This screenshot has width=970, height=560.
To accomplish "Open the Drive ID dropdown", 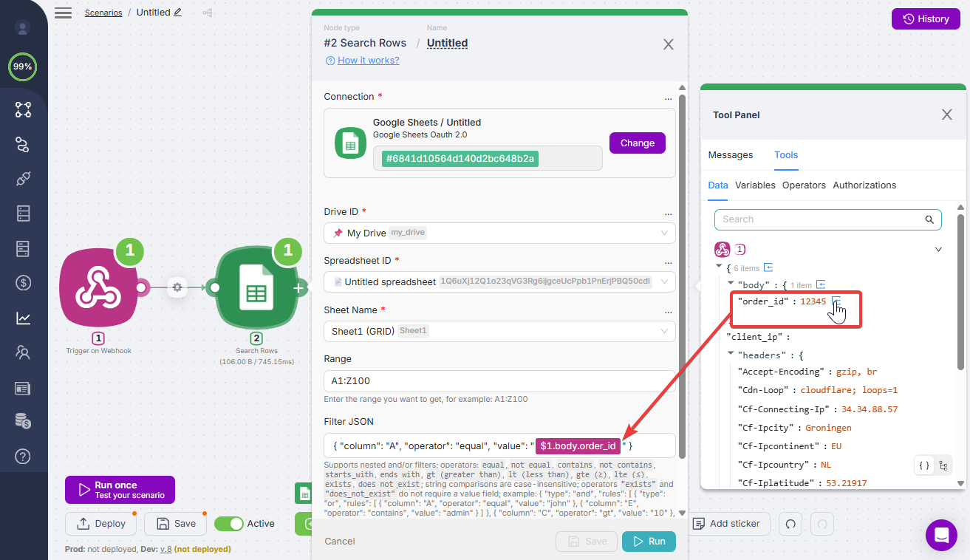I will click(499, 233).
